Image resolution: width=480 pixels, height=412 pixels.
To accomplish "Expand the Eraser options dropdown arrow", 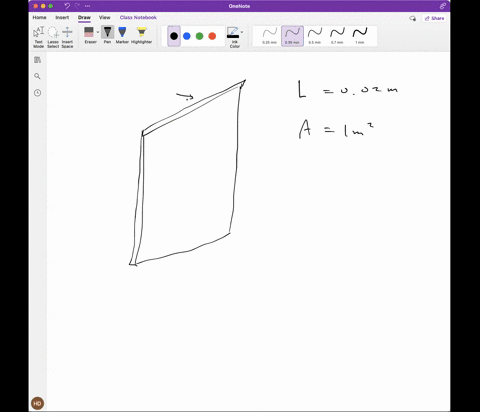I will coord(98,32).
